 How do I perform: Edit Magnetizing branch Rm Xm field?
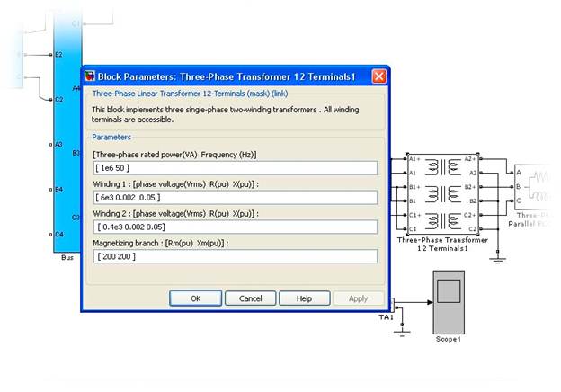point(235,256)
